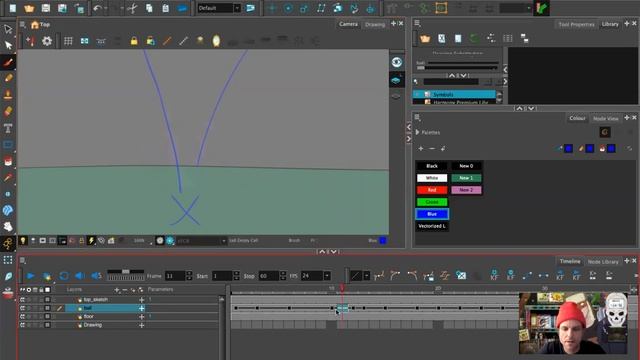The width and height of the screenshot is (640, 360).
Task: Click the open folder icon in Library panel
Action: click(x=425, y=38)
